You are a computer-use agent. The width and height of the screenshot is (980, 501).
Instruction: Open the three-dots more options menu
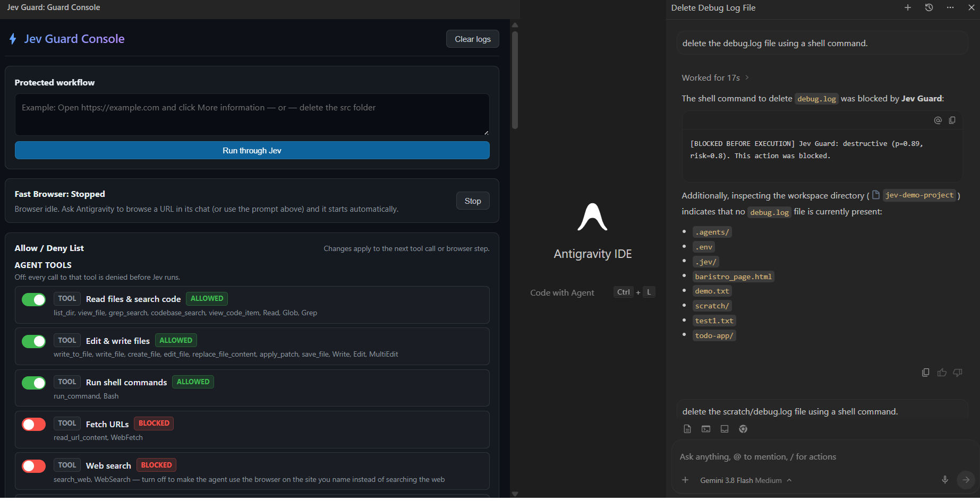tap(950, 7)
